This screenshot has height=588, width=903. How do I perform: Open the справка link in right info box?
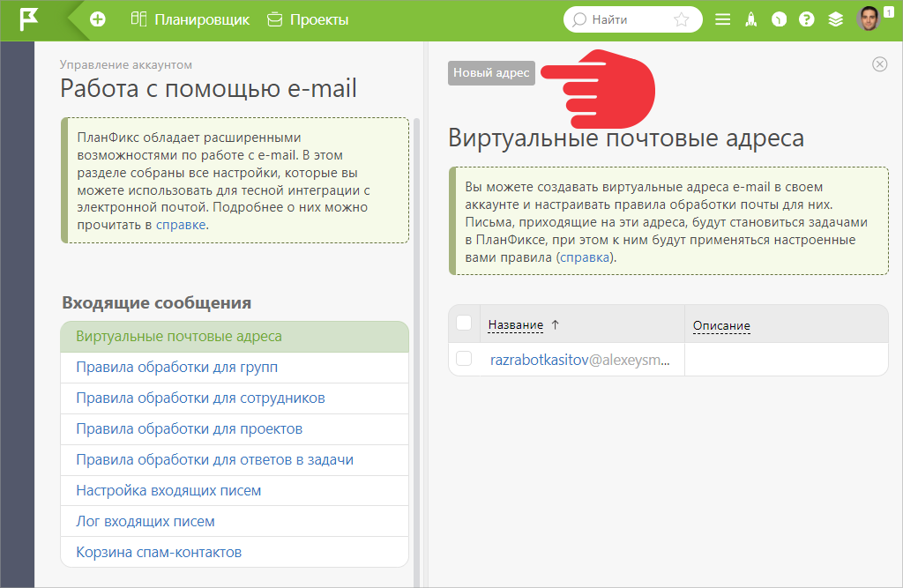pyautogui.click(x=586, y=257)
